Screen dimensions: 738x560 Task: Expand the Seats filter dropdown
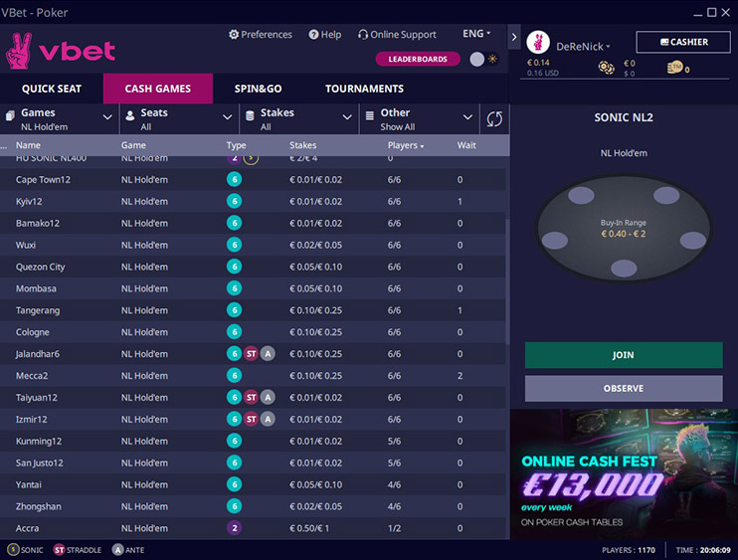pyautogui.click(x=228, y=117)
